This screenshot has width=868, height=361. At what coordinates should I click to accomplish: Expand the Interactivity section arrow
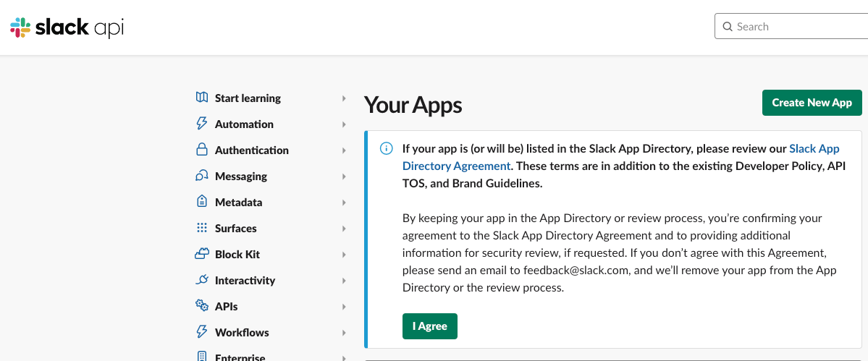[344, 280]
